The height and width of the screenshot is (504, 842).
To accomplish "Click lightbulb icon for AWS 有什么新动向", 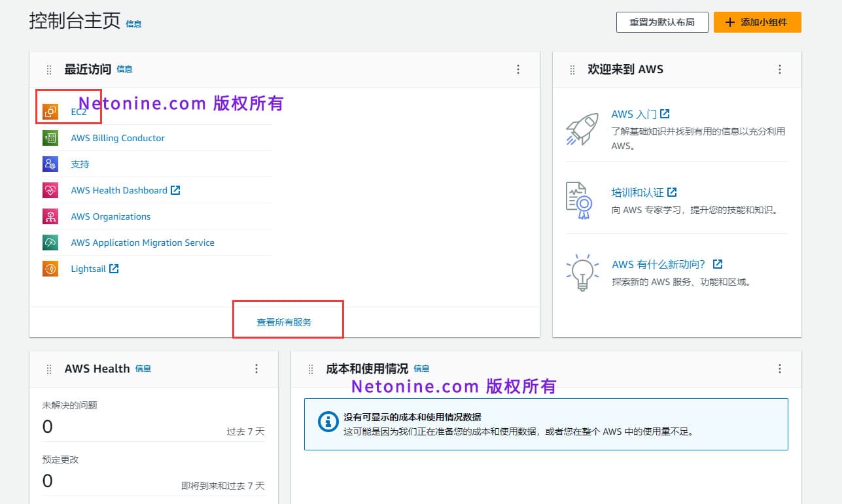I will coord(582,273).
